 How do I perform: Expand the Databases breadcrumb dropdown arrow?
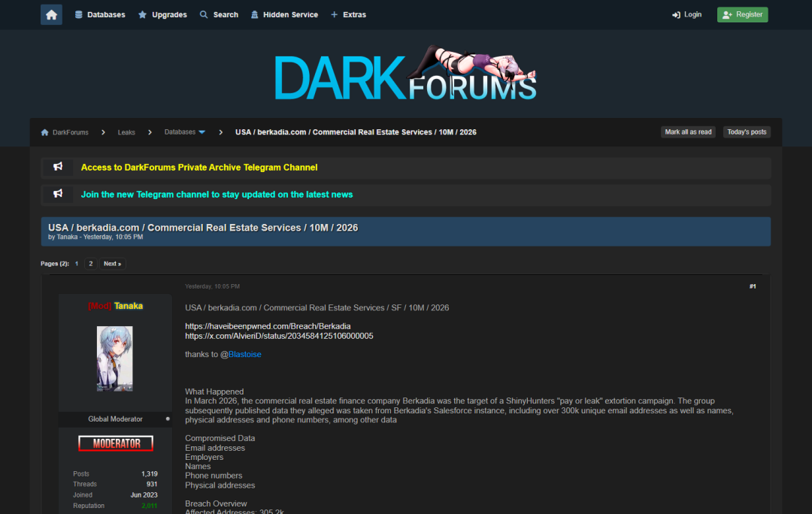[202, 132]
